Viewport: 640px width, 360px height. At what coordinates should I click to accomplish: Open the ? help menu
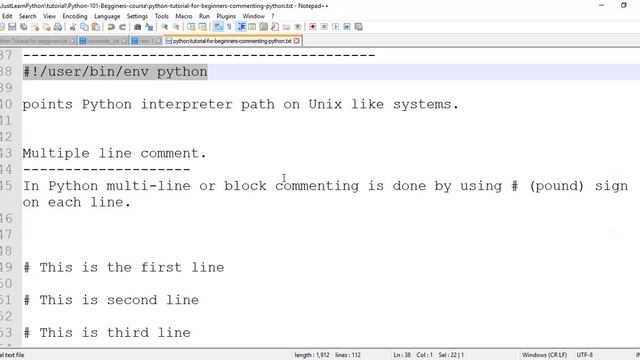point(273,16)
